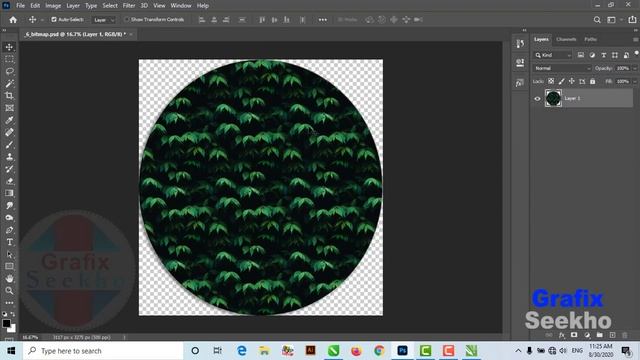Open the Select menu
This screenshot has height=360, width=640.
(x=110, y=6)
